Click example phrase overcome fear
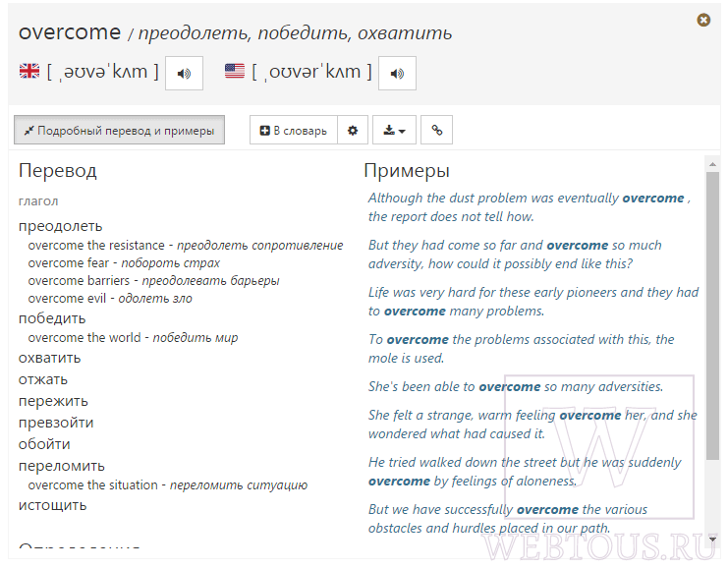This screenshot has width=728, height=569. (x=68, y=263)
